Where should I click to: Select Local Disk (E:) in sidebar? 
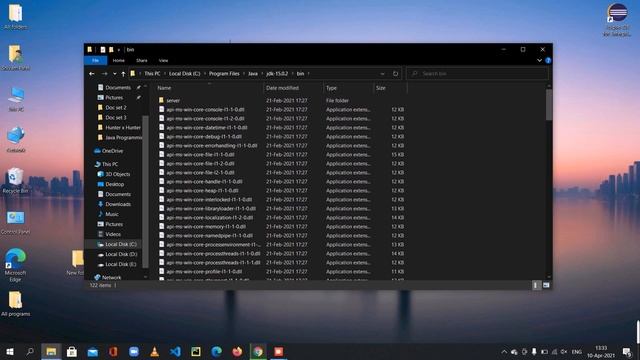pos(117,264)
